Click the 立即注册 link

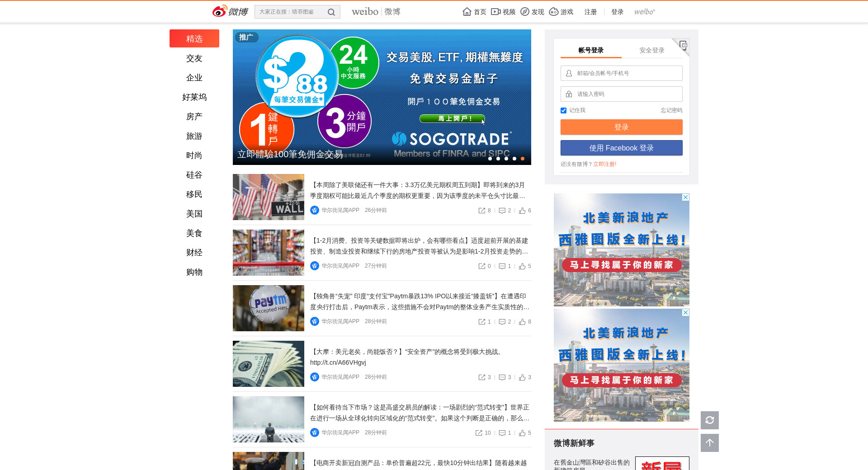[x=605, y=164]
